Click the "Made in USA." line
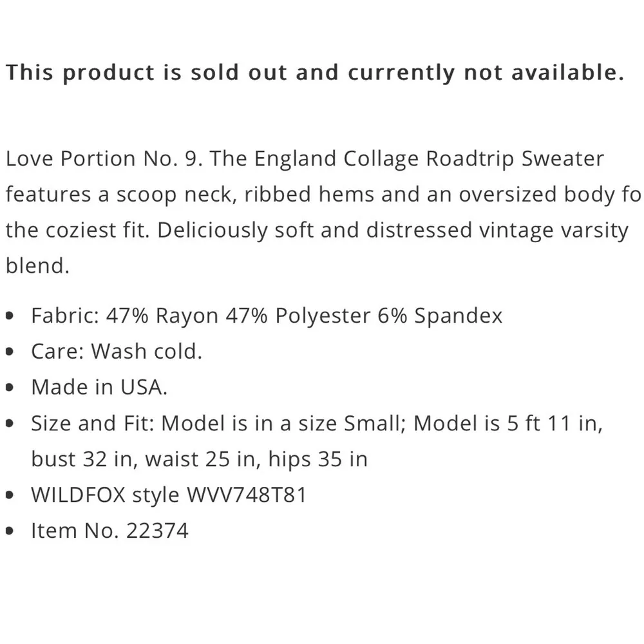 [x=99, y=387]
